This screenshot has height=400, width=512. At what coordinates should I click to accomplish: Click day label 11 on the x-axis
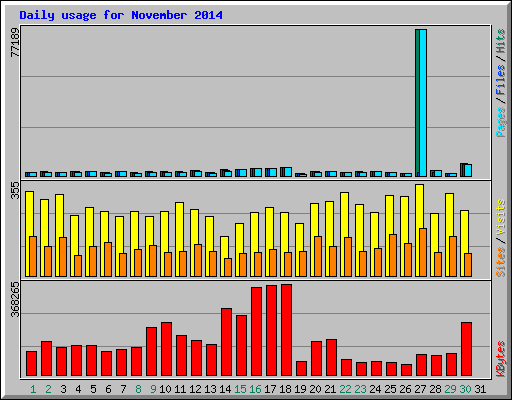coord(180,389)
